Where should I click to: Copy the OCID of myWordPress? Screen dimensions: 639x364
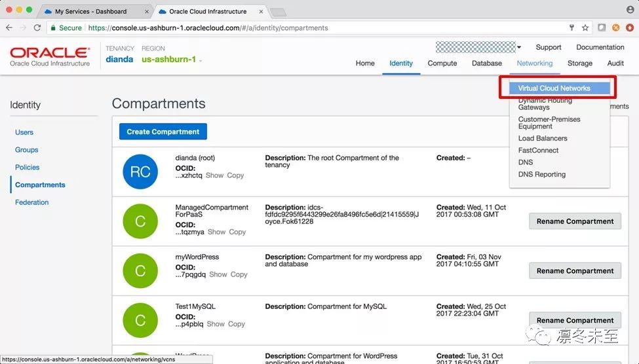[x=239, y=274]
